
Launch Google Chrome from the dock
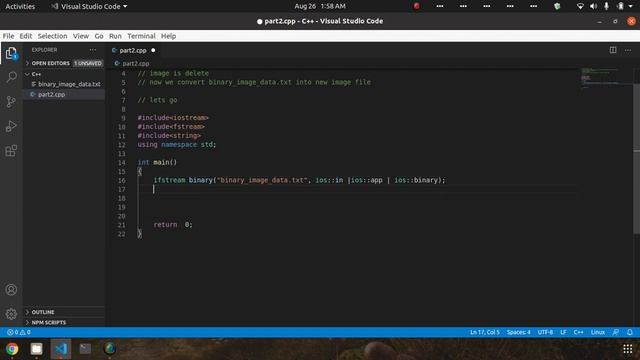click(x=12, y=349)
